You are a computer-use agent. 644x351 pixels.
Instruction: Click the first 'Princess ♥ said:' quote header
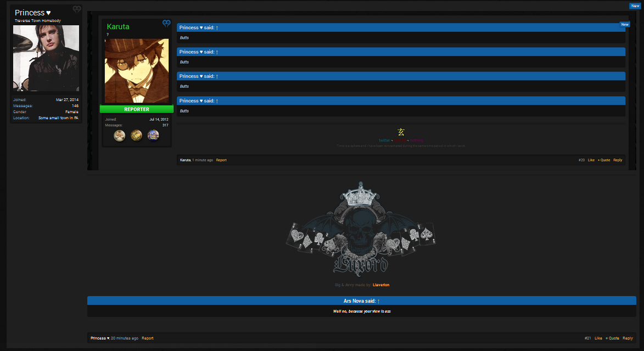pyautogui.click(x=401, y=27)
